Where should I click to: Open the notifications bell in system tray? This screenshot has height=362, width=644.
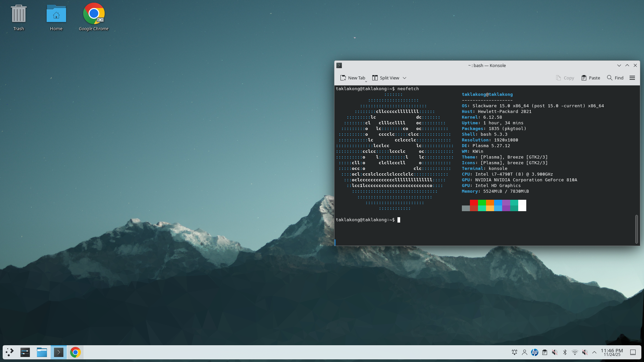tap(515, 352)
